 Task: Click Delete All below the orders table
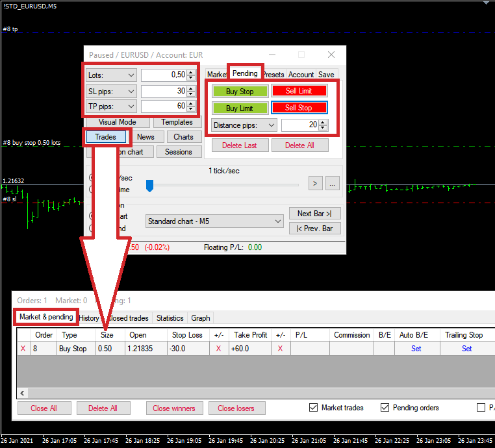tap(103, 408)
